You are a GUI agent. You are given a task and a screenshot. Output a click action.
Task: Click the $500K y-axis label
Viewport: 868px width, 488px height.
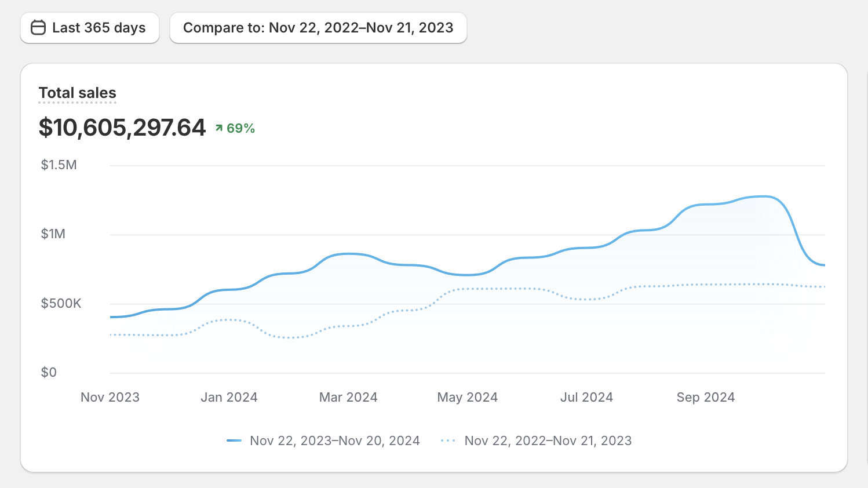coord(61,303)
